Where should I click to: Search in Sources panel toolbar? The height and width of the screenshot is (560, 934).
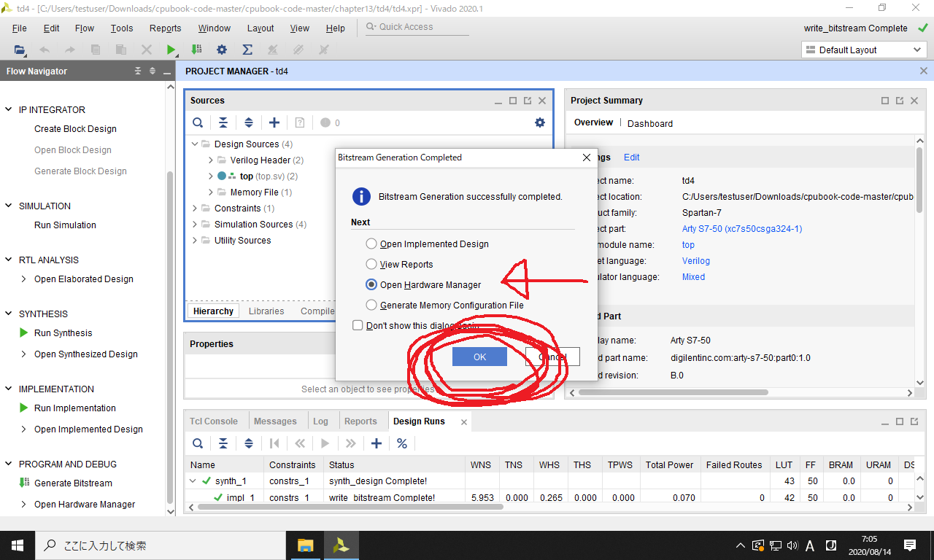198,122
